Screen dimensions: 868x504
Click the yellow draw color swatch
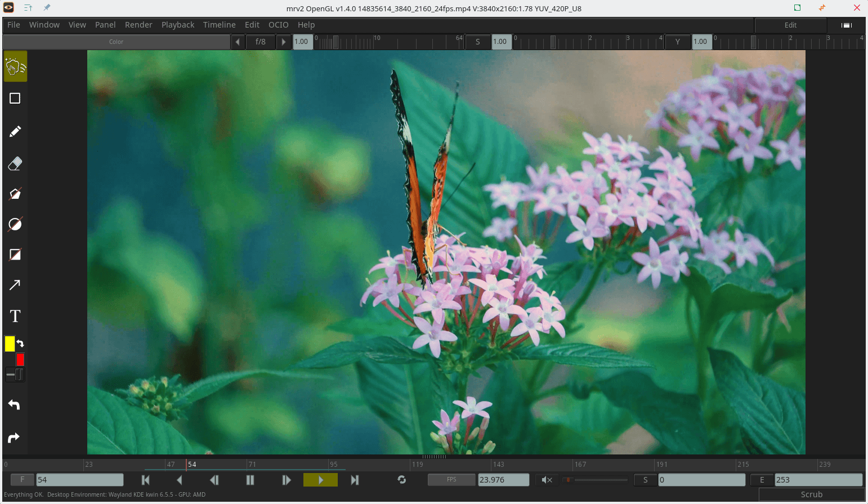[x=10, y=344]
